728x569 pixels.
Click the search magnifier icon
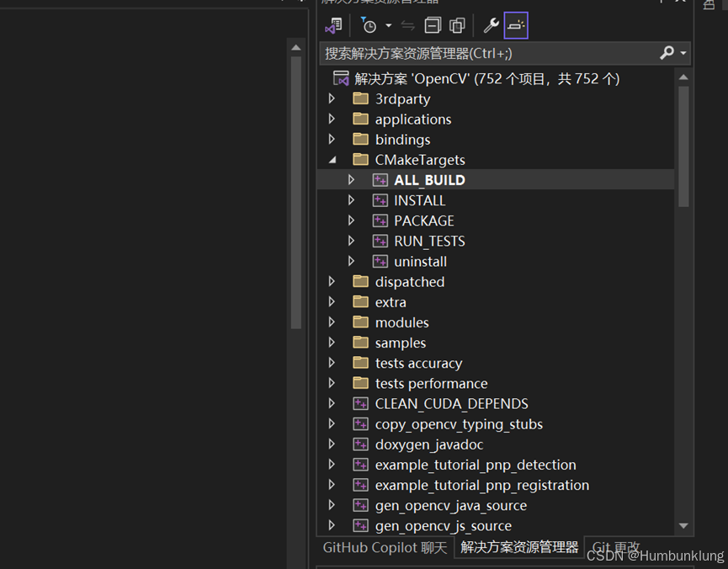(x=667, y=53)
